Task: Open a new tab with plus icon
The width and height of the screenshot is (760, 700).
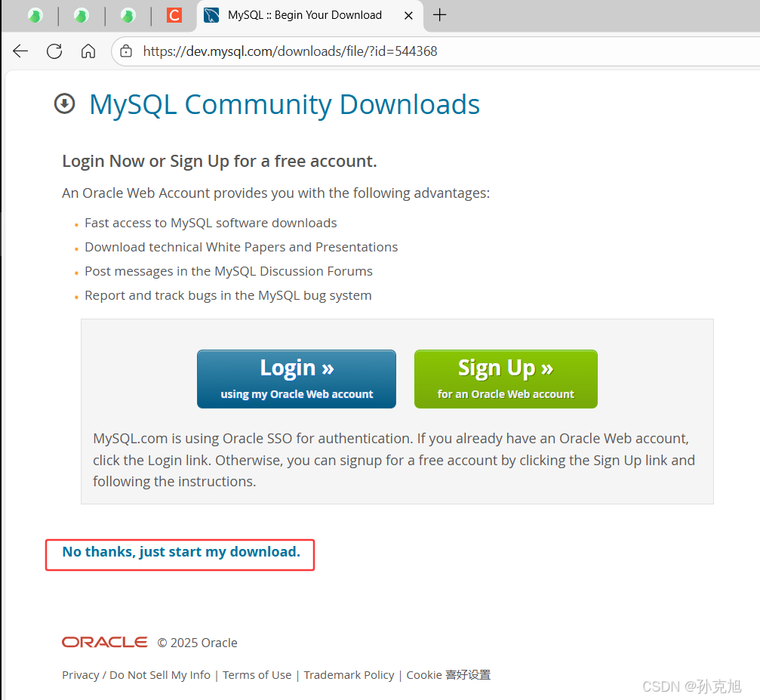Action: point(439,15)
